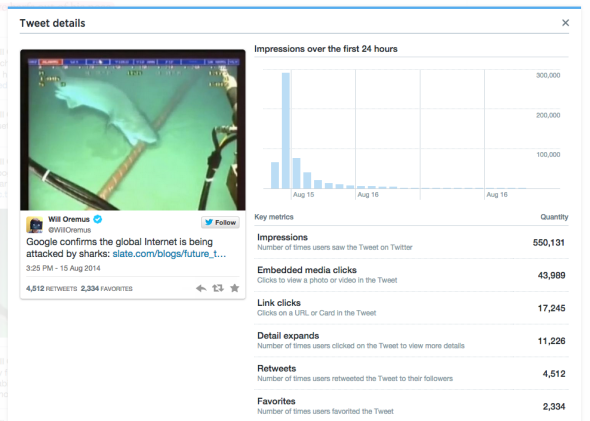Click the third impressions bar in the chart
Image resolution: width=590 pixels, height=421 pixels.
(x=297, y=173)
